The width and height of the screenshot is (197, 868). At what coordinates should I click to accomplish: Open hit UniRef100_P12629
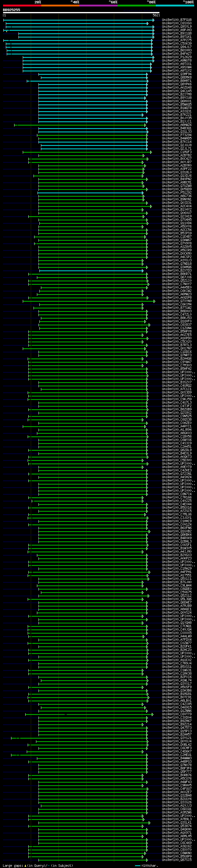pyautogui.click(x=177, y=57)
